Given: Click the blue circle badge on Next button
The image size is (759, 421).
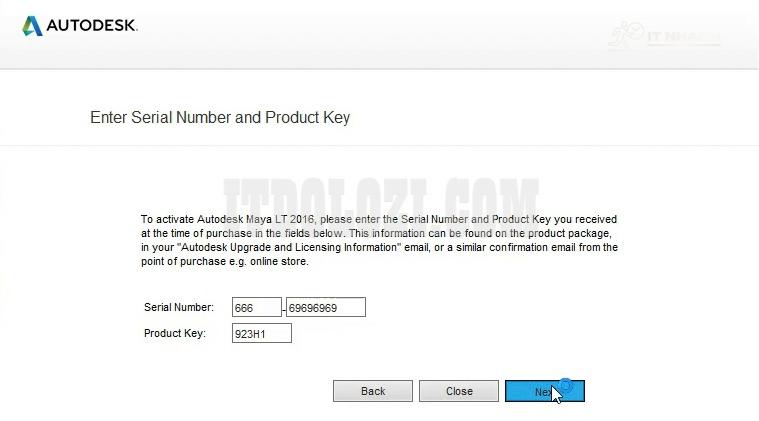Looking at the screenshot, I should 565,385.
